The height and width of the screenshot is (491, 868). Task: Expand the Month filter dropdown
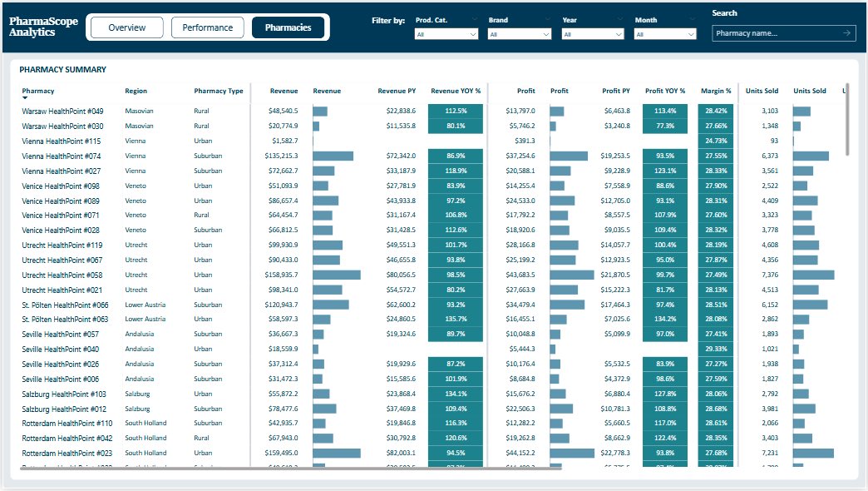pyautogui.click(x=665, y=34)
